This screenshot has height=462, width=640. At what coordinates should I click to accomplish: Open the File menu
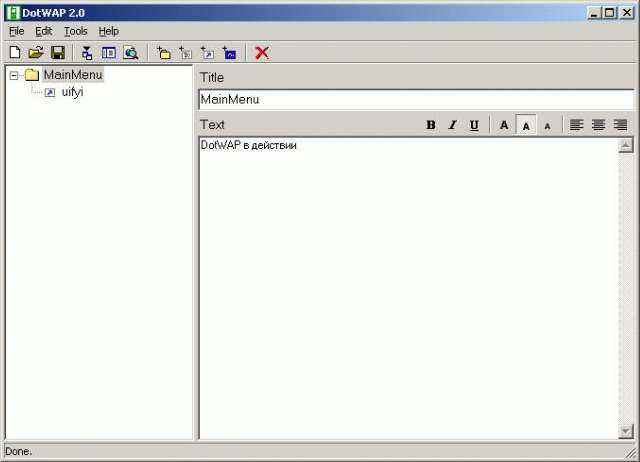pyautogui.click(x=17, y=31)
